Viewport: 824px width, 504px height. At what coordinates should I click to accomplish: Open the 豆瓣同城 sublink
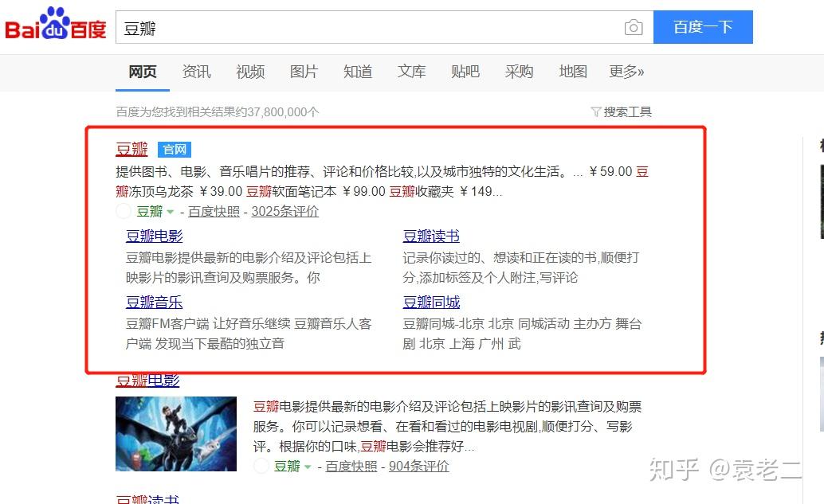(x=431, y=303)
